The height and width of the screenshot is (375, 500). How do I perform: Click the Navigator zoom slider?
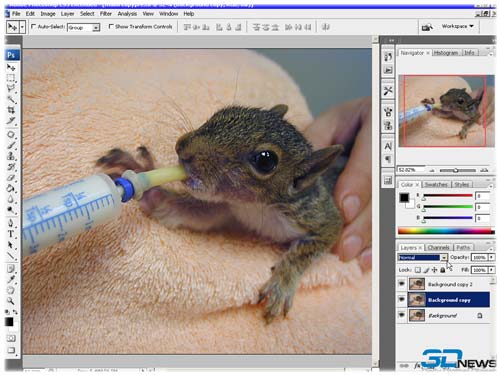click(x=457, y=170)
